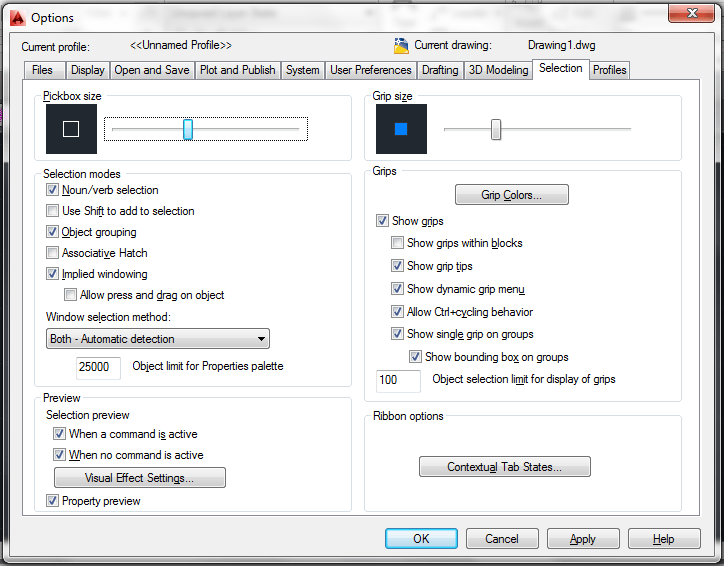This screenshot has height=566, width=724.
Task: Click the AutoCAD logo icon in title bar
Action: [18, 18]
